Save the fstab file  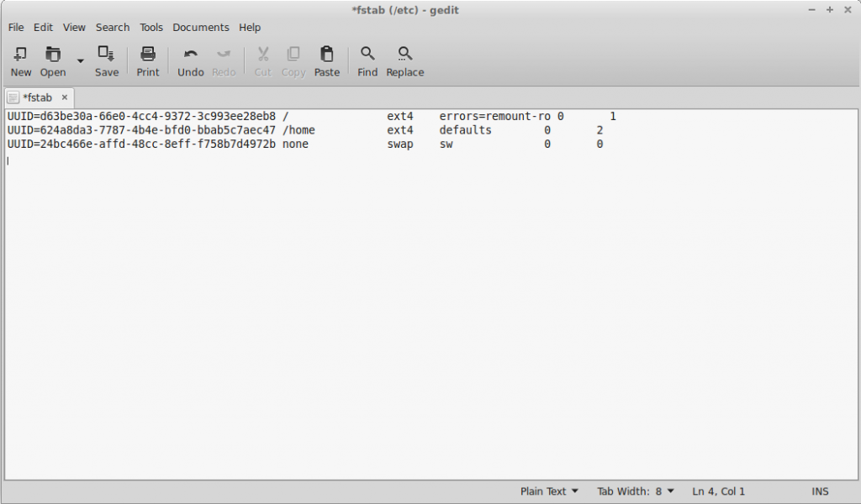[106, 60]
